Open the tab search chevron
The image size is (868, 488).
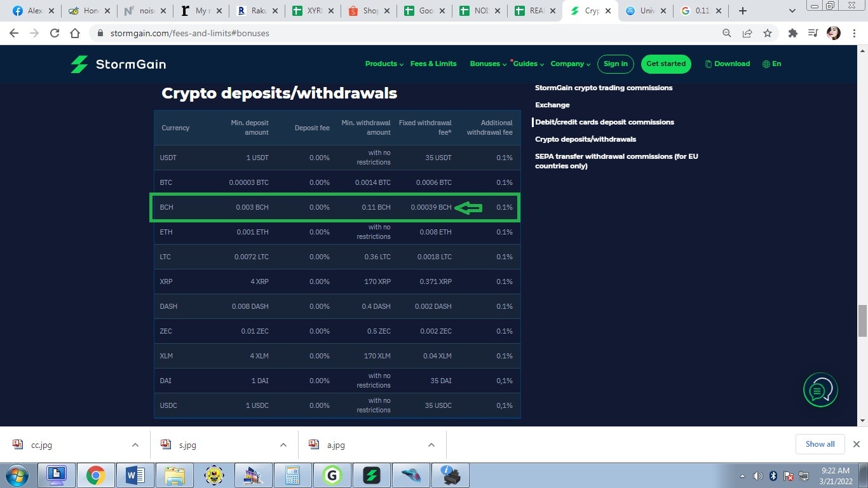pos(792,11)
